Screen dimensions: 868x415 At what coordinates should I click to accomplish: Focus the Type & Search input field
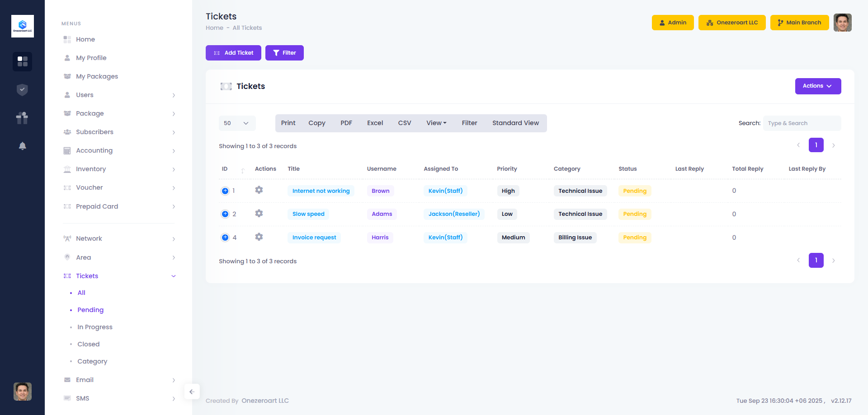point(802,123)
